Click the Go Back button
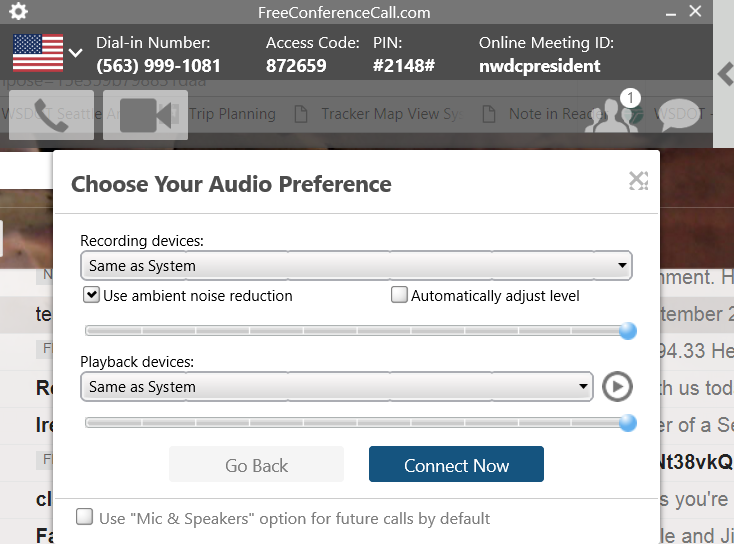The image size is (734, 544). (257, 464)
